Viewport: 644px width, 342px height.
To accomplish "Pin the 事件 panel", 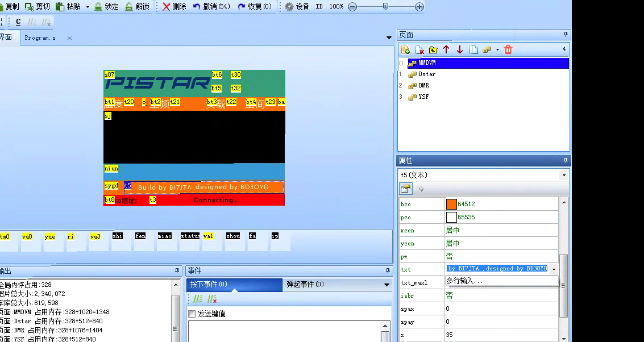I will [388, 270].
